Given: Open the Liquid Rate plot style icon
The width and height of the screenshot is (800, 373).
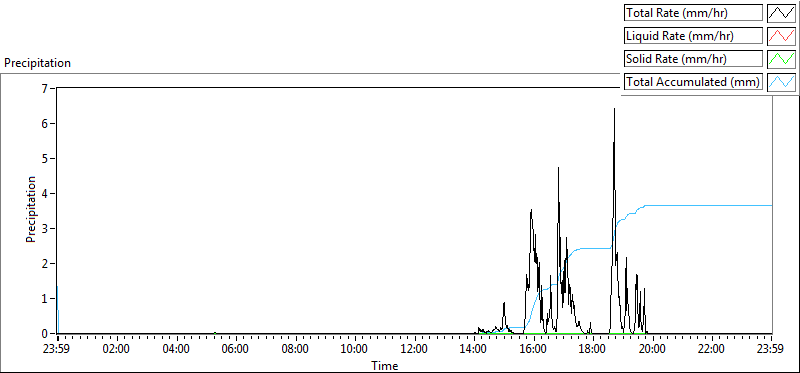Looking at the screenshot, I should (782, 36).
